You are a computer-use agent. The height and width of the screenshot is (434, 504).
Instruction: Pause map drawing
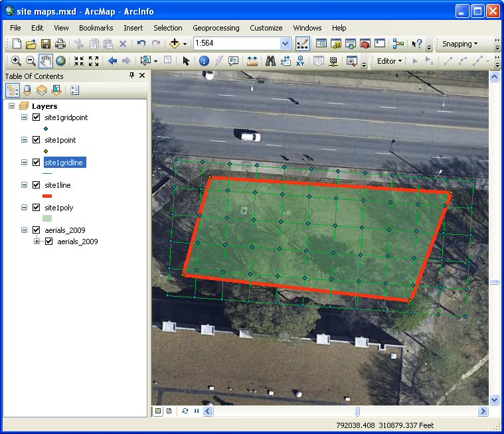click(197, 411)
